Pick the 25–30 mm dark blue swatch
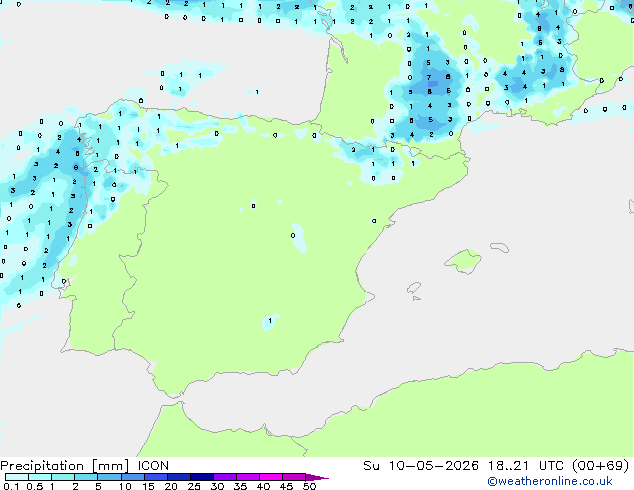 pos(201,477)
